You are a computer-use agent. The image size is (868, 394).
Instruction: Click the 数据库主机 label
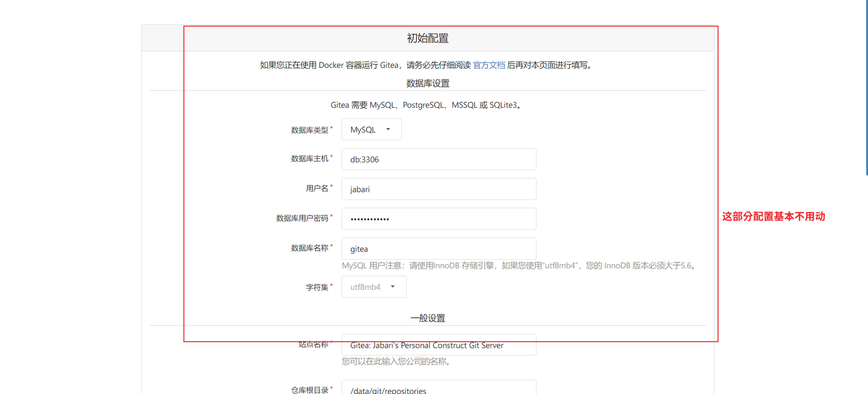(x=310, y=159)
